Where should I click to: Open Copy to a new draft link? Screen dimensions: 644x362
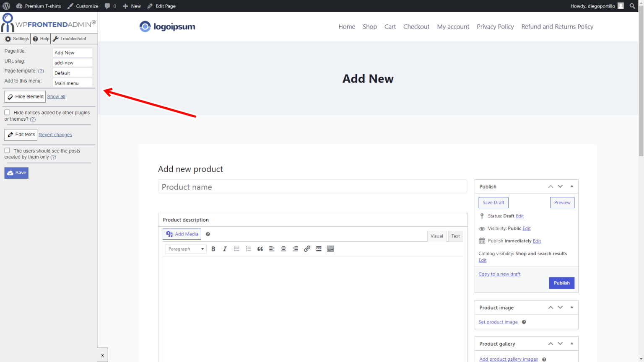pos(499,274)
